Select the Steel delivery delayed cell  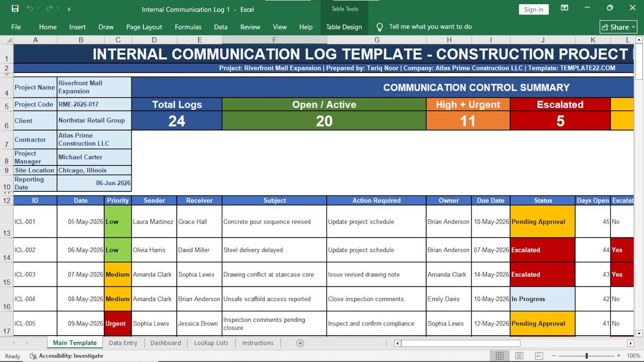point(275,250)
